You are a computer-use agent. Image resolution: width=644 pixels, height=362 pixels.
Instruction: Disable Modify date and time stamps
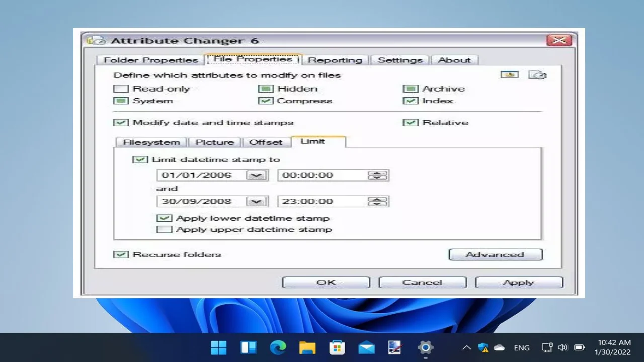click(121, 122)
